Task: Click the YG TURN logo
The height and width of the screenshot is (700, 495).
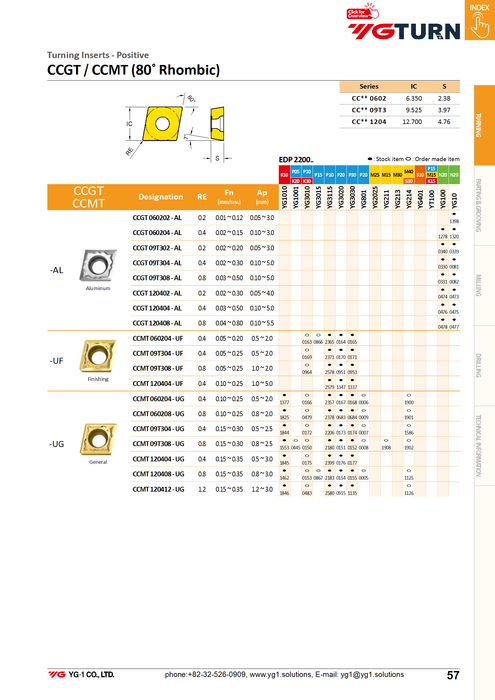Action: click(404, 31)
